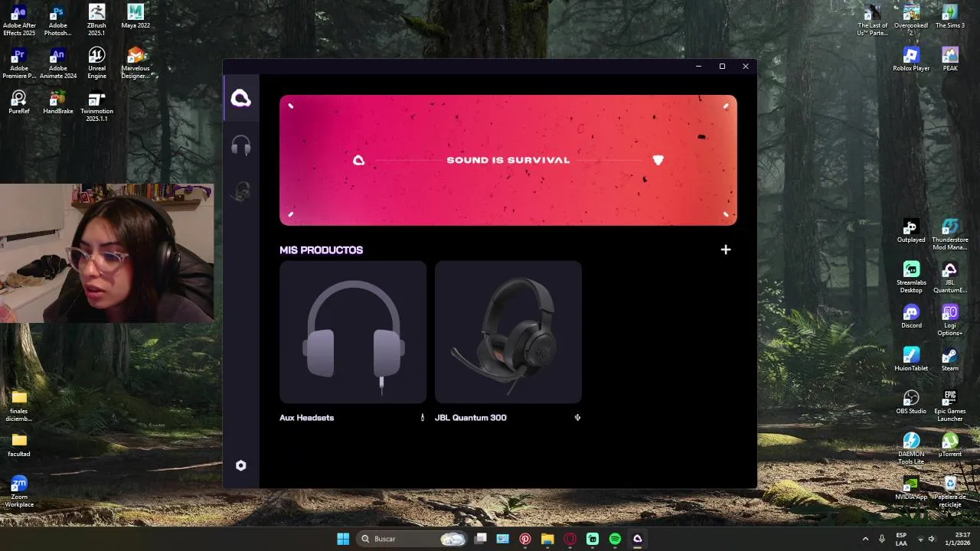Select Outplayed desktop icon
The image size is (980, 551).
click(911, 231)
